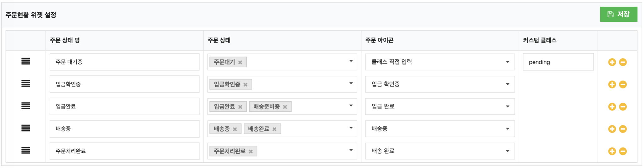Click the 주문처리완료 name input field

click(124, 151)
